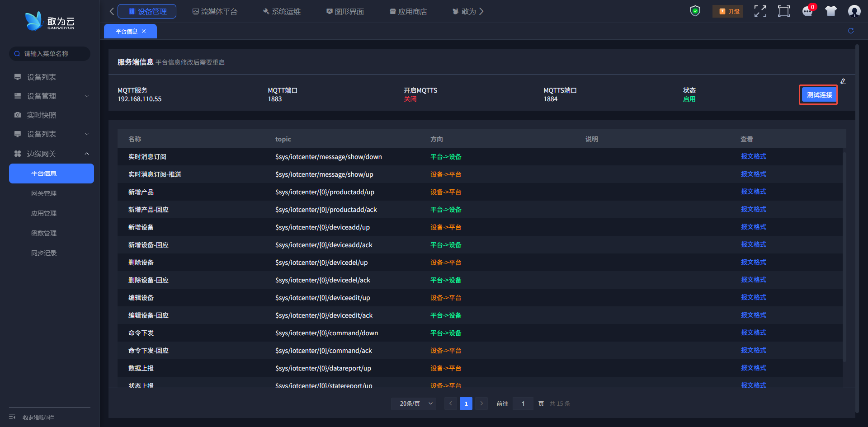Viewport: 868px width, 427px height.
Task: Enter fullscreen with the expand arrows icon
Action: [760, 11]
